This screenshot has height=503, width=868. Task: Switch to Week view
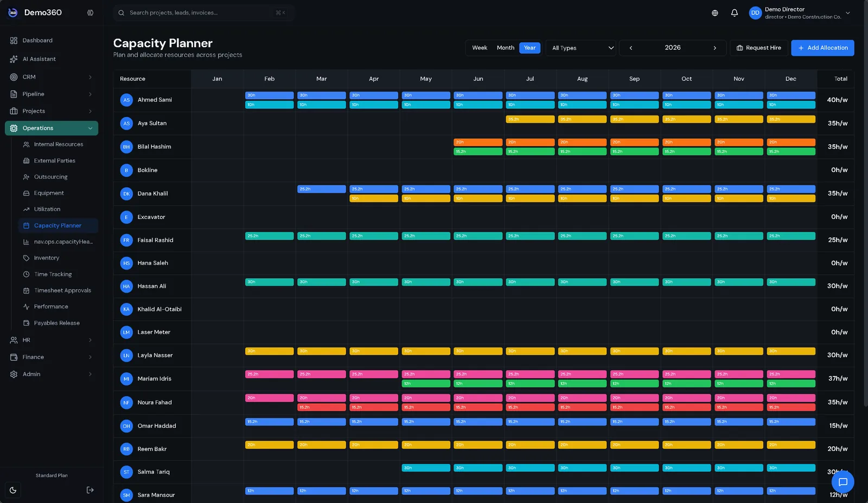click(480, 48)
